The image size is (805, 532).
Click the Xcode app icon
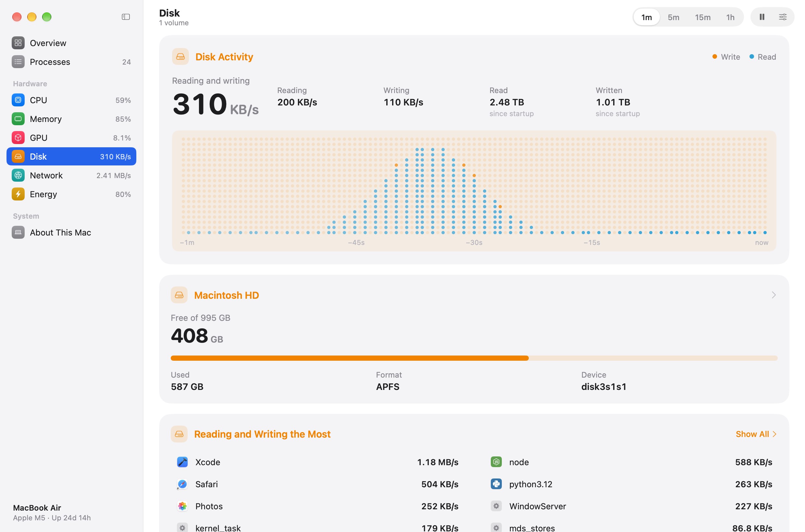tap(182, 462)
